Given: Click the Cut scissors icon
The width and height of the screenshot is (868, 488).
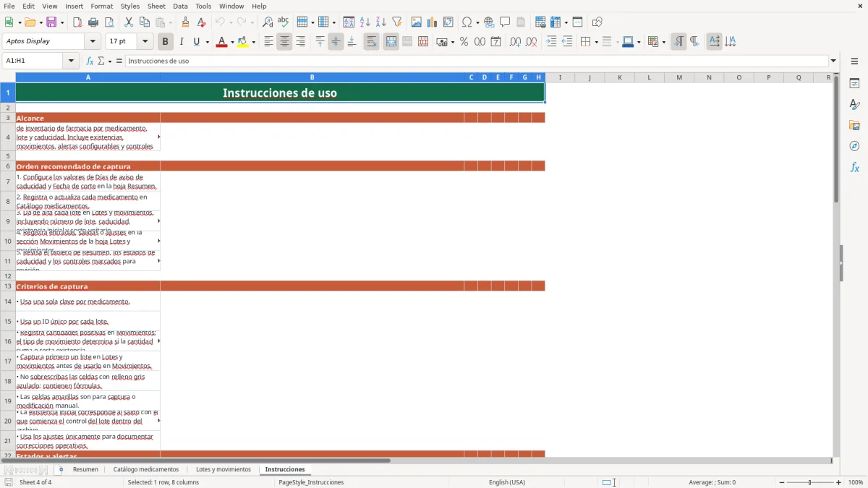Looking at the screenshot, I should (129, 22).
